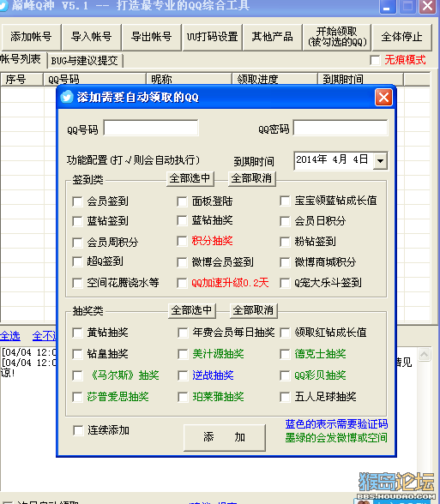This screenshot has width=440, height=504.
Task: Minimize the 巅峰Q神 main window
Action: pos(387,7)
